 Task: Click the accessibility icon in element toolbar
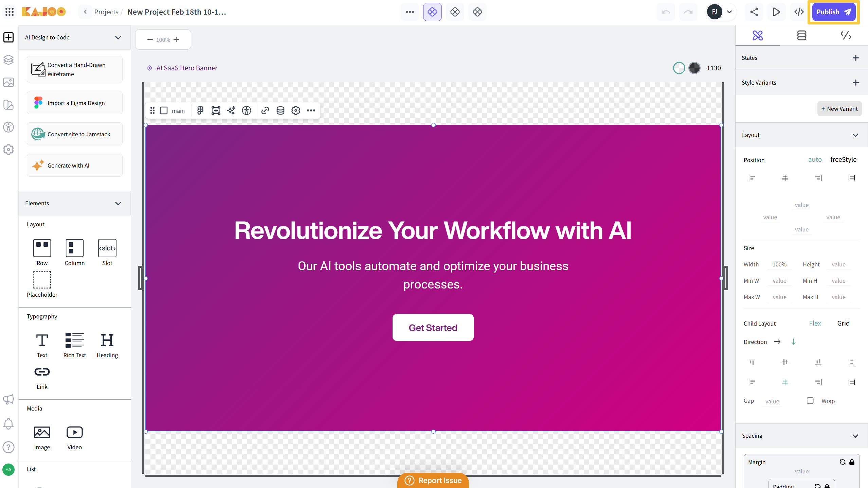click(247, 110)
